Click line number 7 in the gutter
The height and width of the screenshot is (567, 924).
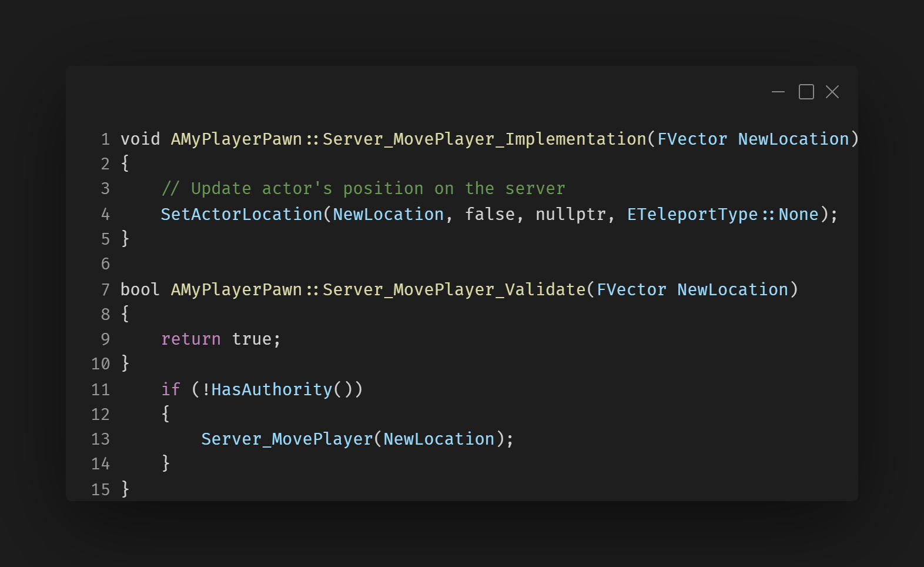click(x=105, y=290)
